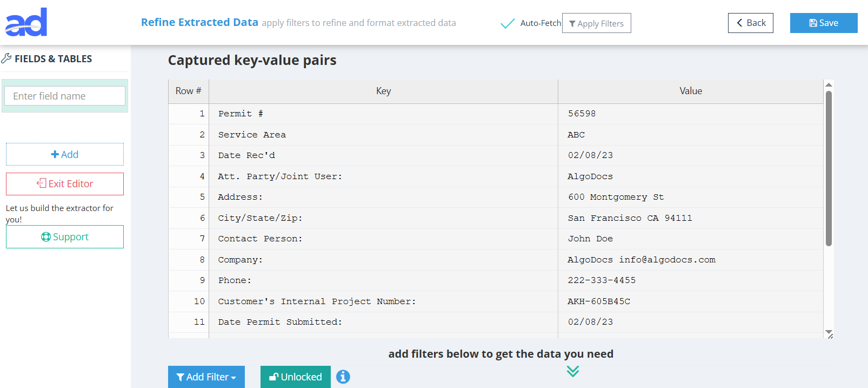Select the value 'John Doe'
This screenshot has height=388, width=868.
tap(691, 239)
